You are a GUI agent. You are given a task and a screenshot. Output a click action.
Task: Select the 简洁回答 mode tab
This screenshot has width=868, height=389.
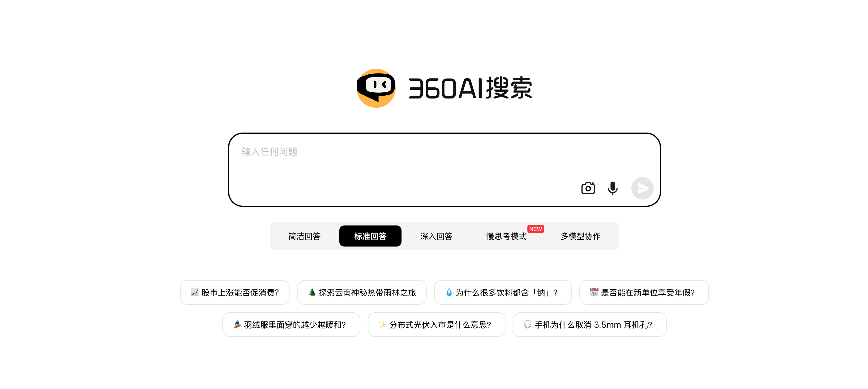point(304,236)
